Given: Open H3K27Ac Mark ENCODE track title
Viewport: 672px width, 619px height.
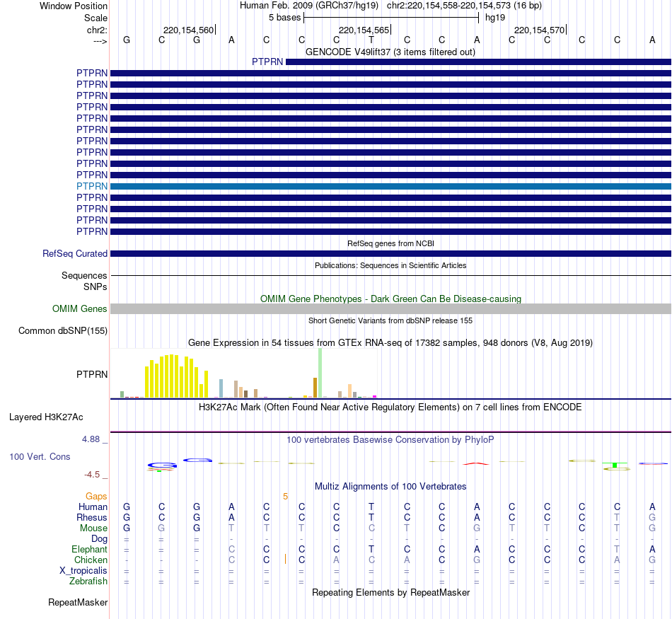Looking at the screenshot, I should pos(390,407).
